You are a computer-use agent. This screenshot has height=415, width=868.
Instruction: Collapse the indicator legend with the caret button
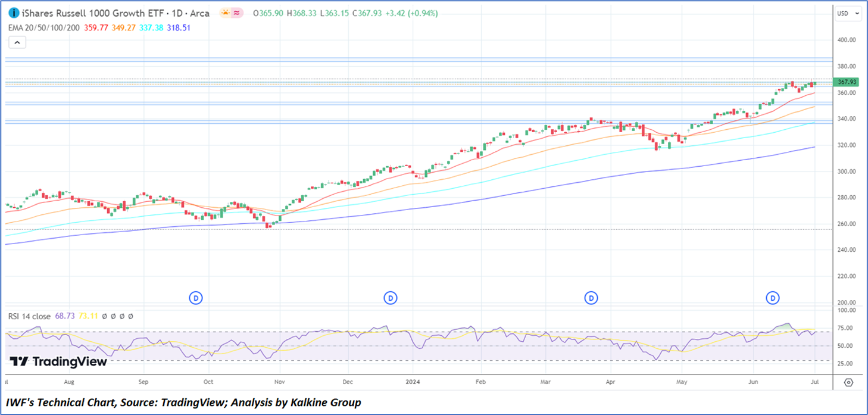pyautogui.click(x=17, y=42)
